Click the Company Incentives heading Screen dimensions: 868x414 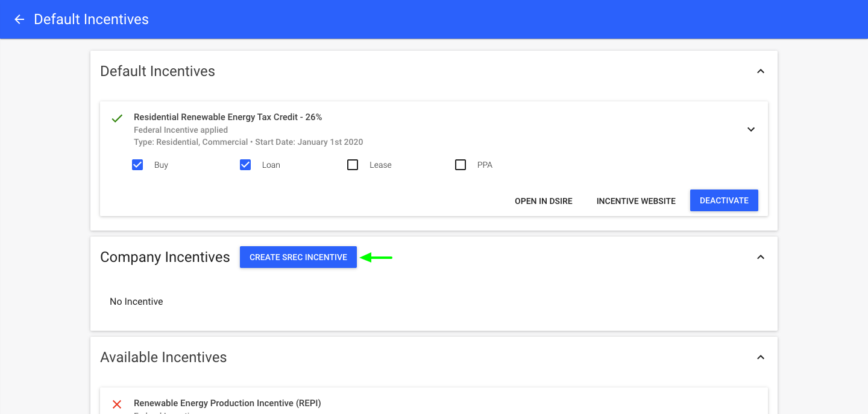(165, 256)
